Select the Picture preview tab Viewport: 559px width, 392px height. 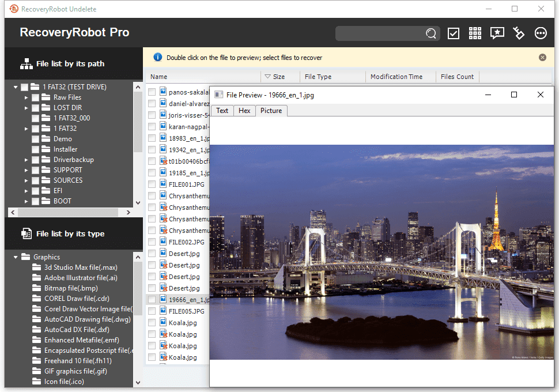tap(271, 111)
